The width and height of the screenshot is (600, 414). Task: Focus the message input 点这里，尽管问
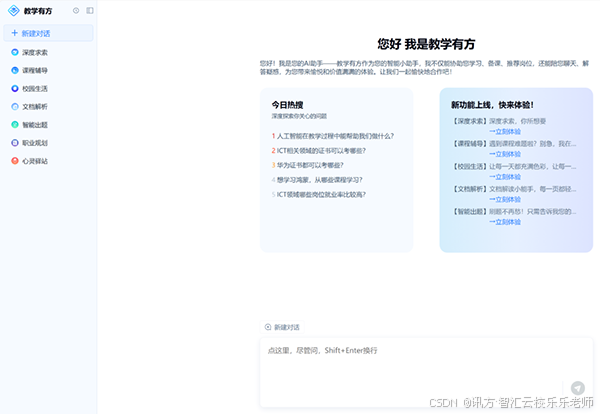pyautogui.click(x=426, y=373)
